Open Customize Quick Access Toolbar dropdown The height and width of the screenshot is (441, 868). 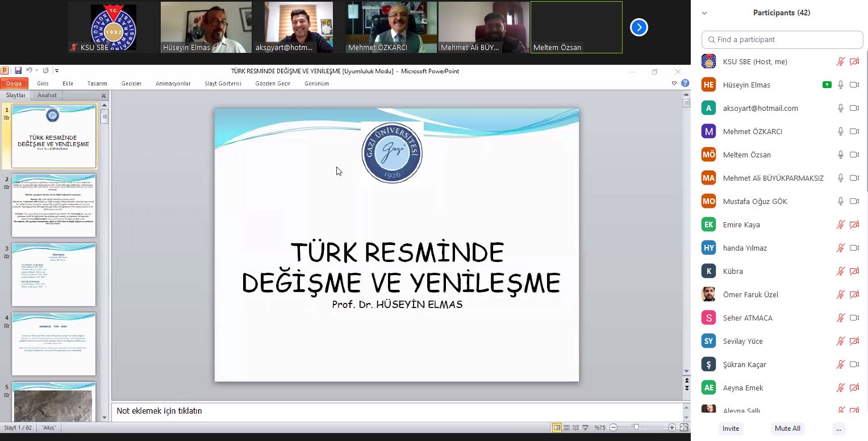click(x=57, y=71)
